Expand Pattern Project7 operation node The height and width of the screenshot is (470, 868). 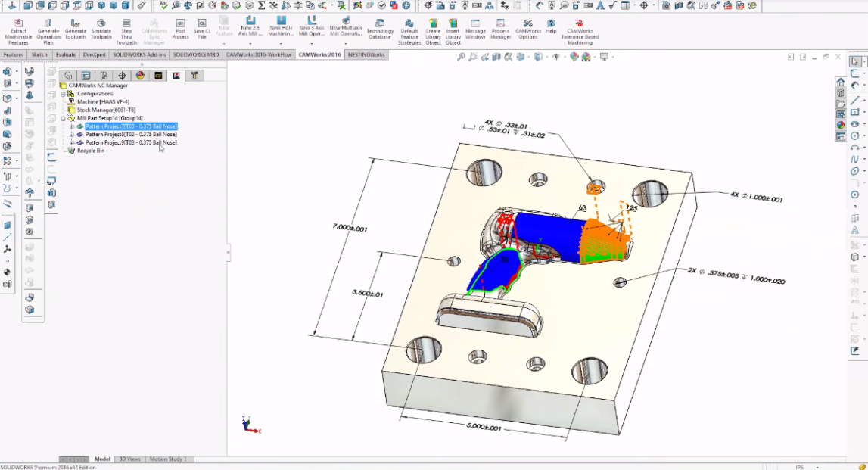pos(71,127)
